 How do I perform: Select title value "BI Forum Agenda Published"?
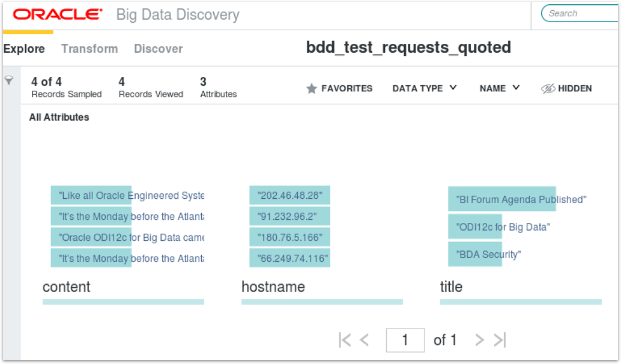click(518, 199)
